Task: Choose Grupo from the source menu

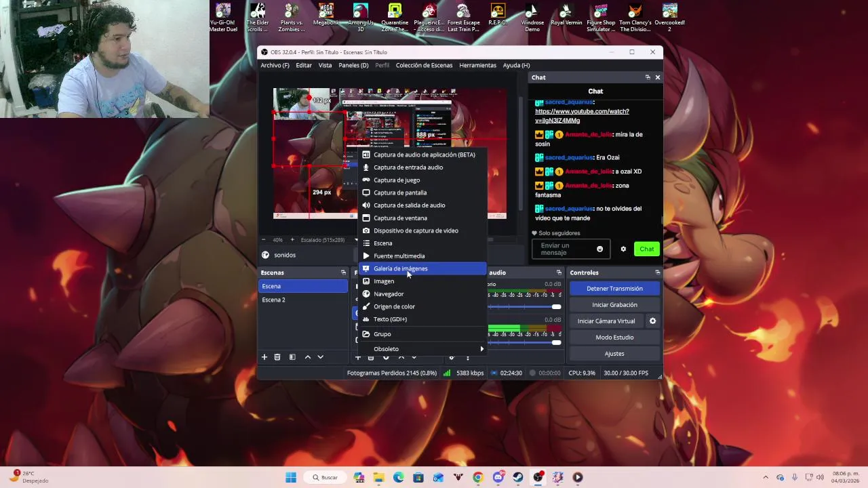Action: (x=422, y=334)
